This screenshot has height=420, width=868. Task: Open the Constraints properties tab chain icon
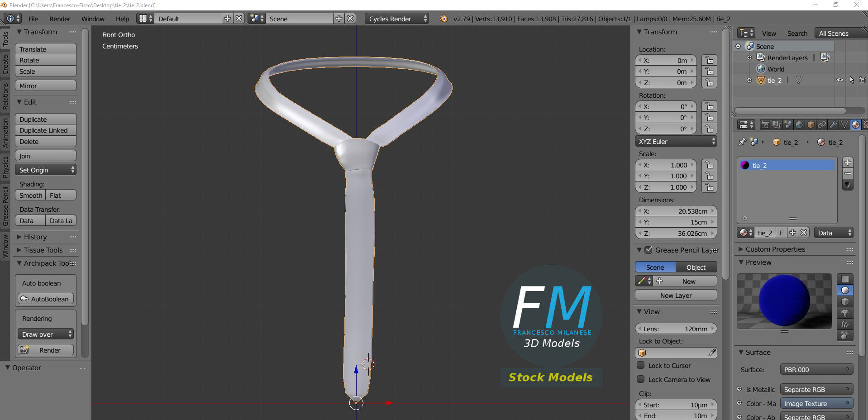coord(822,125)
